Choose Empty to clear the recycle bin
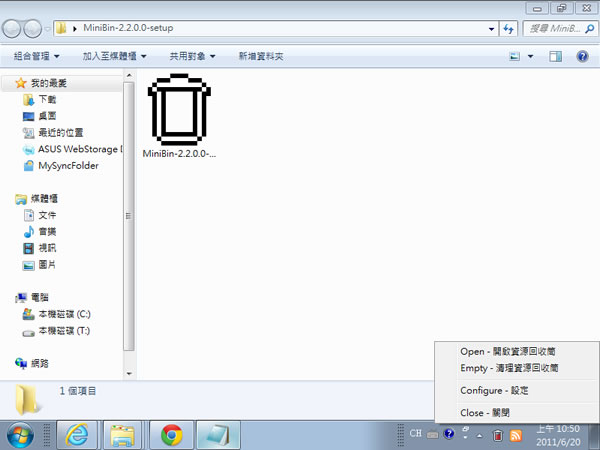This screenshot has height=450, width=600. coord(509,368)
